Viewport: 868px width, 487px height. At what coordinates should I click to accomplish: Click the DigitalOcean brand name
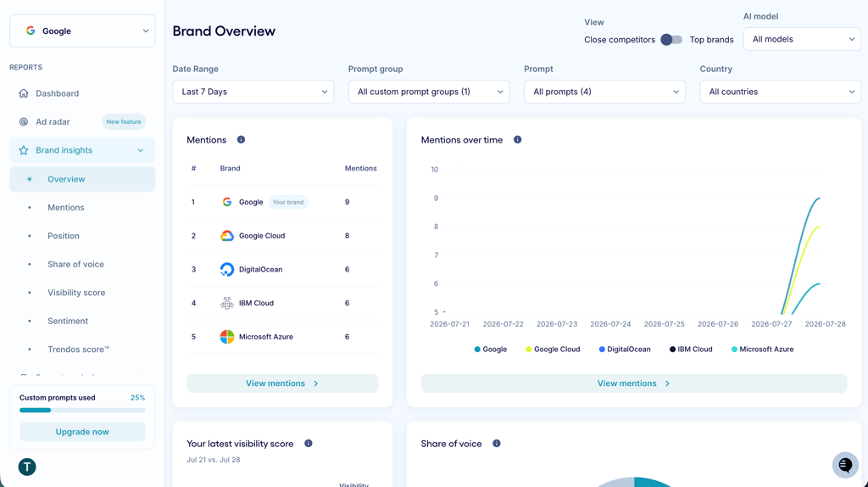point(261,269)
